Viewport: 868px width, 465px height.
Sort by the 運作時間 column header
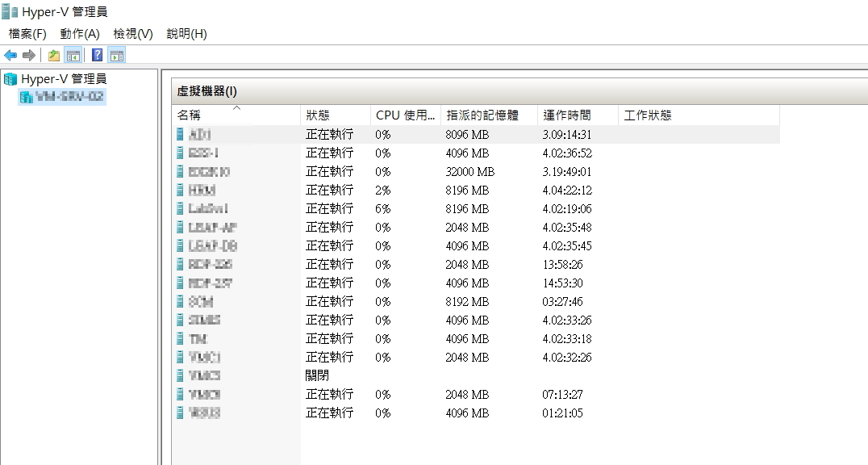578,115
